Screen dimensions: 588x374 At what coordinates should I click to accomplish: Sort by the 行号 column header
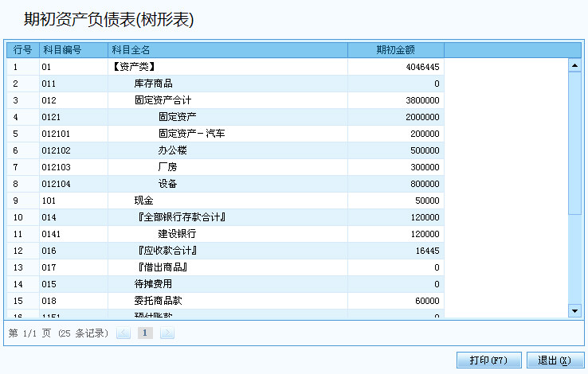(22, 50)
